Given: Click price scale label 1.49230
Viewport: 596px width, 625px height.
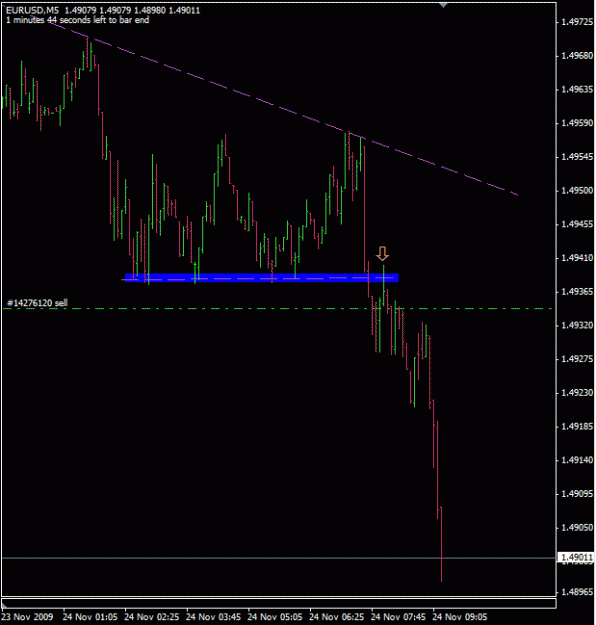Looking at the screenshot, I should [x=577, y=393].
